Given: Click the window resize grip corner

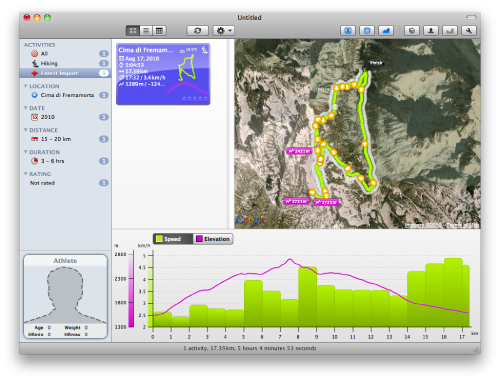Looking at the screenshot, I should (x=477, y=350).
